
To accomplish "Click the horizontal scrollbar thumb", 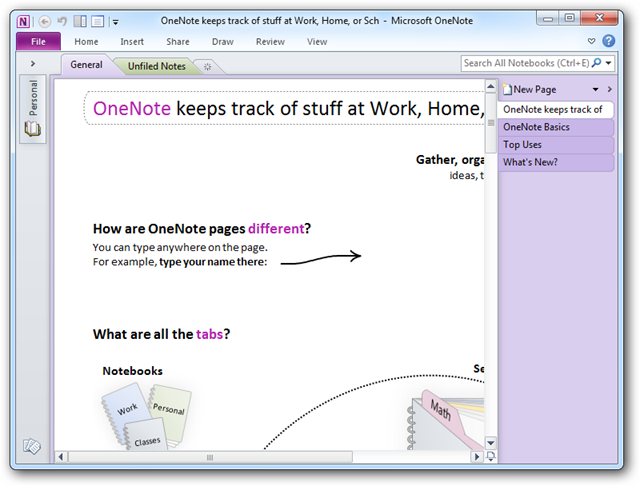I will (210, 457).
